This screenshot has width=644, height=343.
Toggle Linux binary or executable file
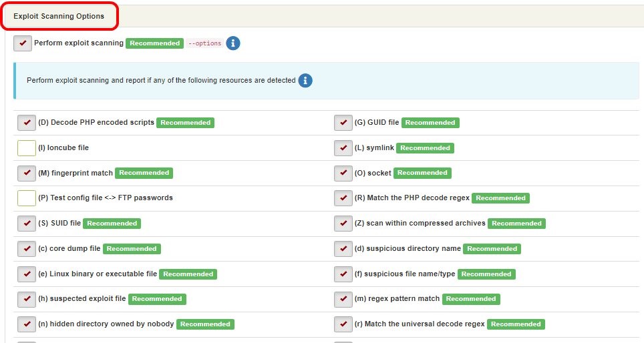pyautogui.click(x=27, y=274)
